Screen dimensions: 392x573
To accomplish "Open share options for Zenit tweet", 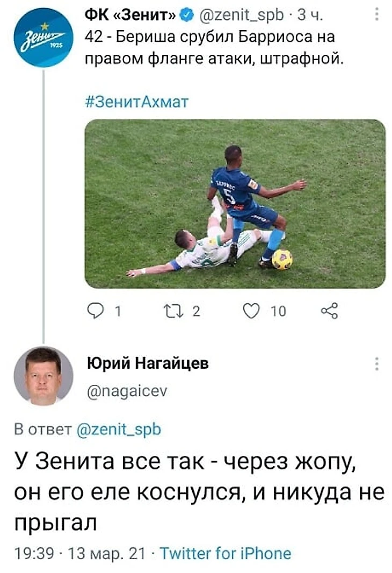I will click(329, 311).
